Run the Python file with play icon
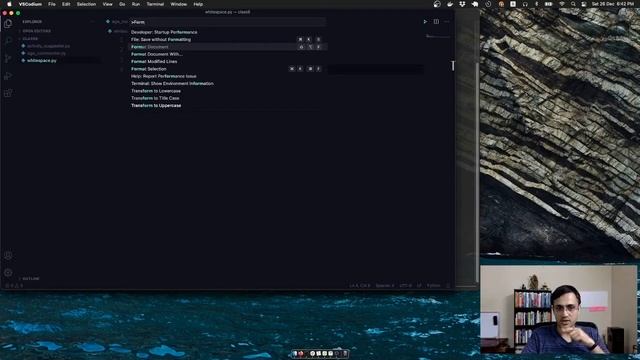 [425, 22]
